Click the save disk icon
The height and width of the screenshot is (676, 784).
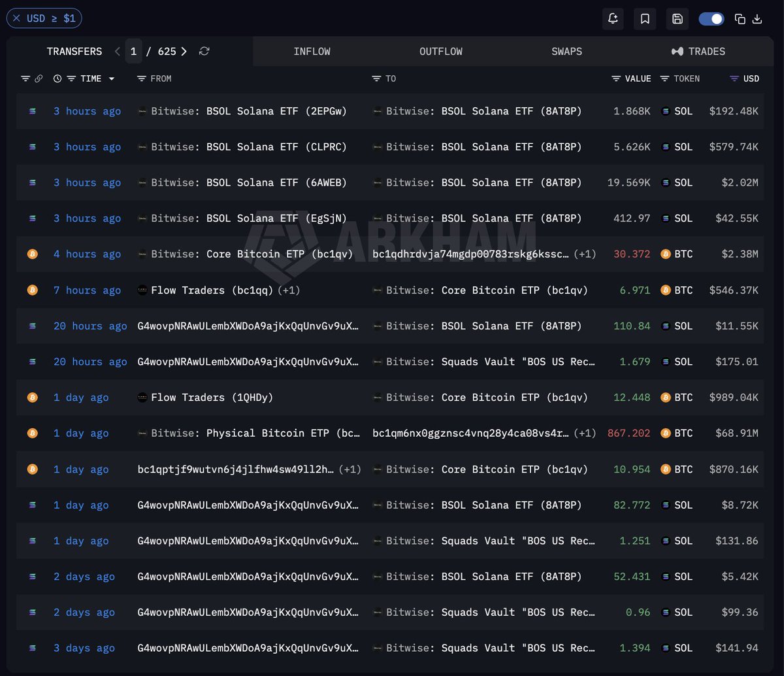(678, 19)
